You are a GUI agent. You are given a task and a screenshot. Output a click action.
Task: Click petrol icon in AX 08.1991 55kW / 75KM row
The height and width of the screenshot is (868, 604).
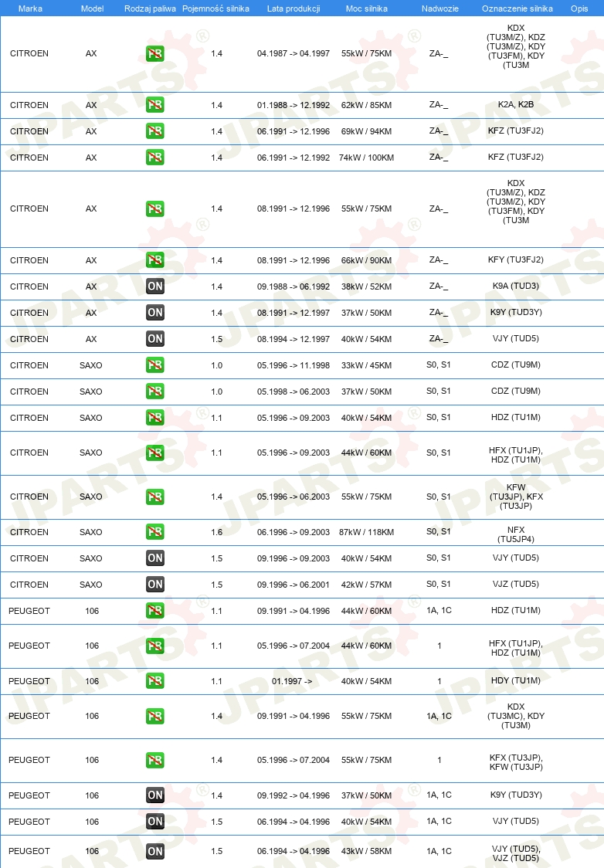pos(155,209)
